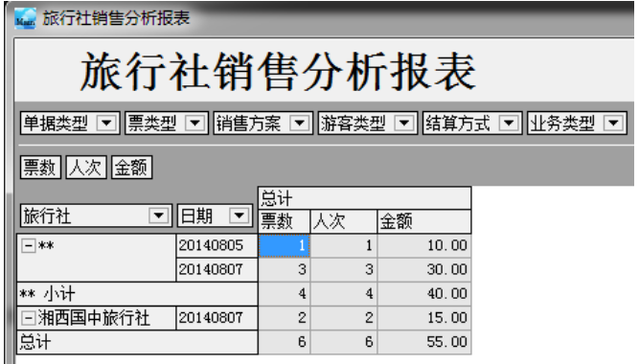The height and width of the screenshot is (364, 639).
Task: Select the 金额 column header
Action: tap(424, 221)
